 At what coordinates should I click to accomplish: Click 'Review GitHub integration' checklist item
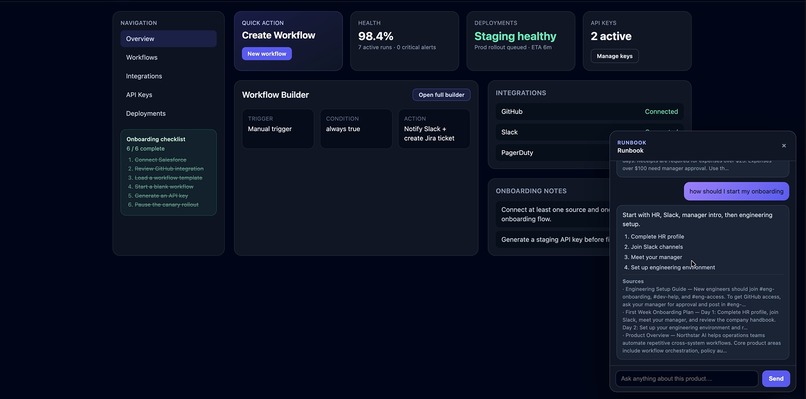click(169, 169)
